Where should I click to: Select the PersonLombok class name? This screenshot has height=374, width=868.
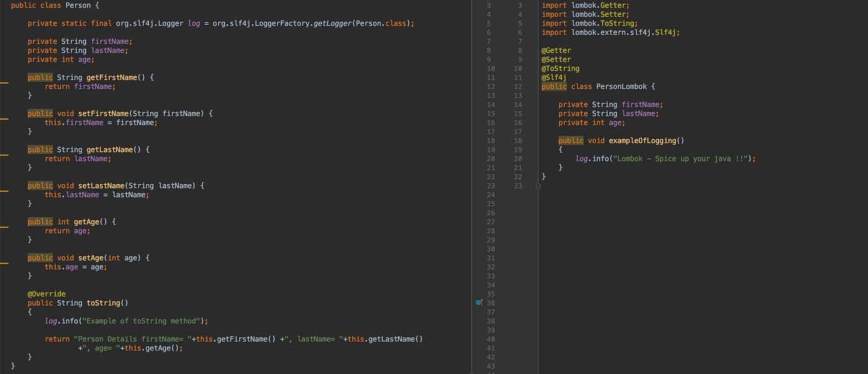tap(621, 86)
